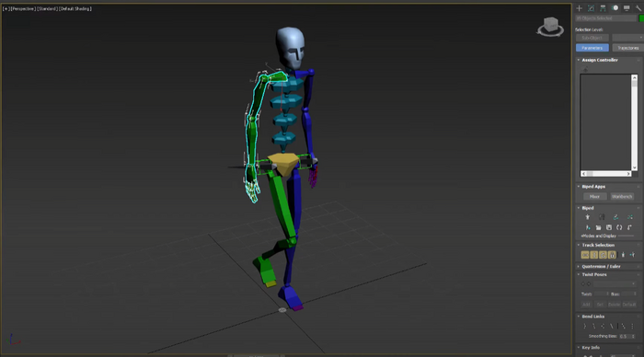Open the Create command panel tab

(x=579, y=7)
